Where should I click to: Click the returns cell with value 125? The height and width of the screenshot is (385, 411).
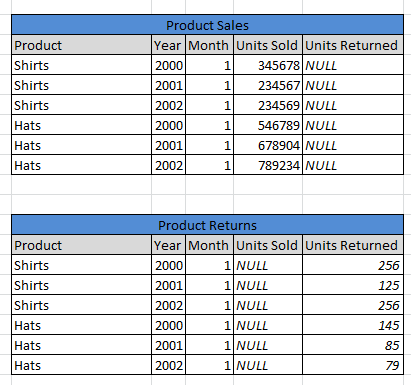(353, 285)
